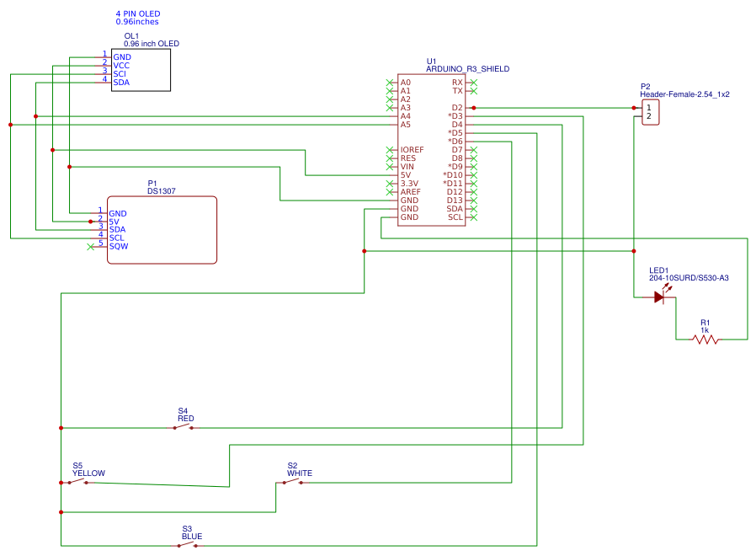Click the R1 resistor zigzag symbol
The width and height of the screenshot is (756, 556).
point(705,339)
